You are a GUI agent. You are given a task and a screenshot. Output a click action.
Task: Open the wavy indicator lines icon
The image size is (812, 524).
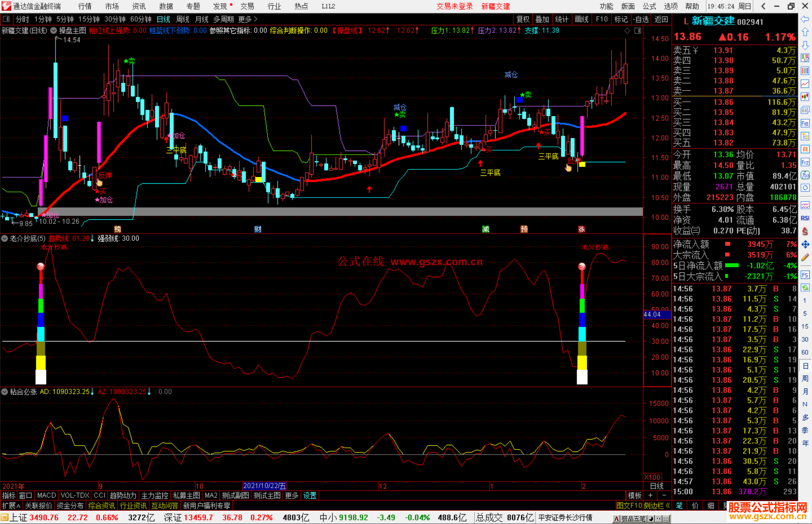805,205
